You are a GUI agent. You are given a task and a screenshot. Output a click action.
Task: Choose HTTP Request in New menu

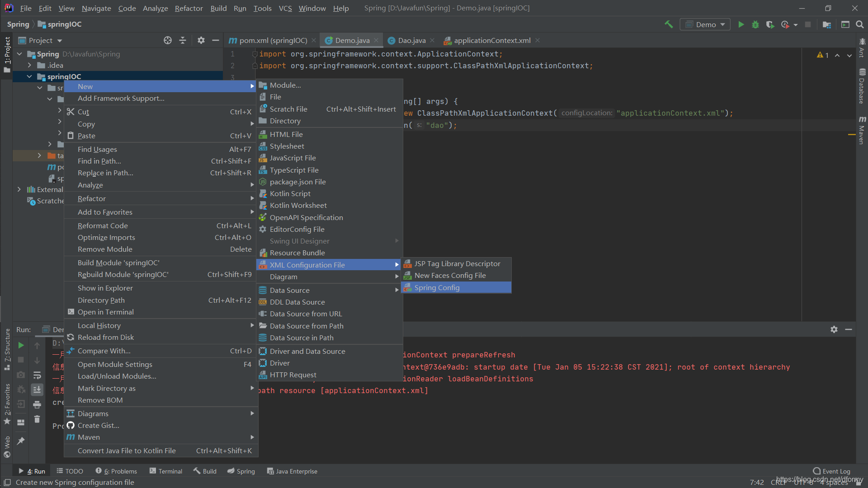click(329, 375)
